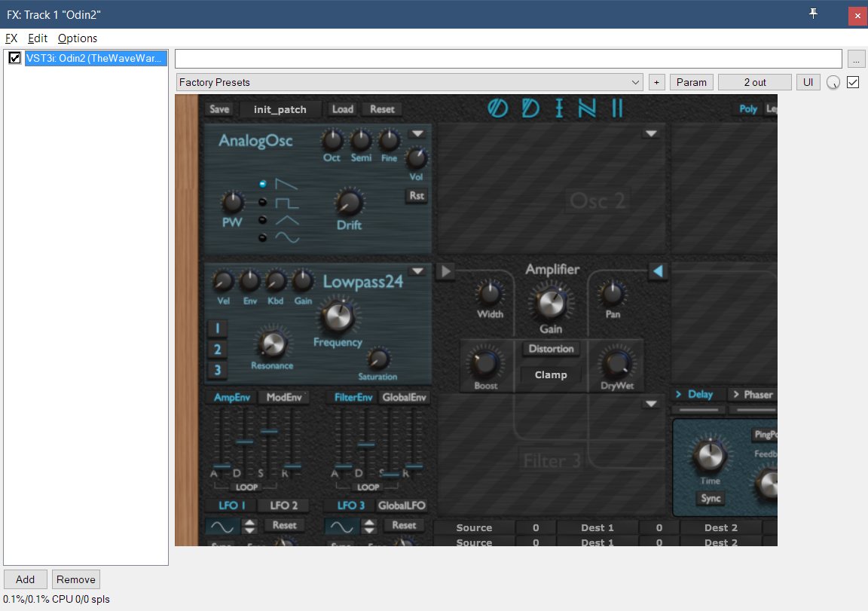868x611 pixels.
Task: Click the filter Vel knob
Action: pyautogui.click(x=223, y=281)
